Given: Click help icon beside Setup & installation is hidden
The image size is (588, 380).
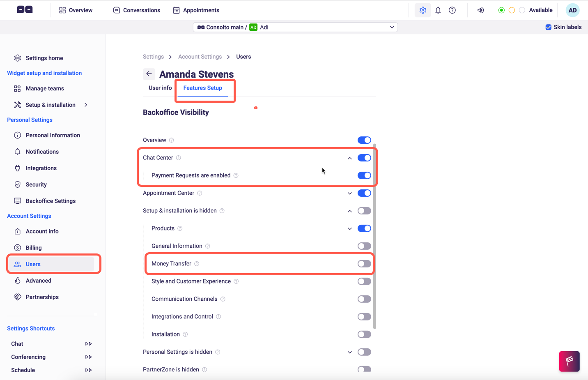Looking at the screenshot, I should 222,211.
